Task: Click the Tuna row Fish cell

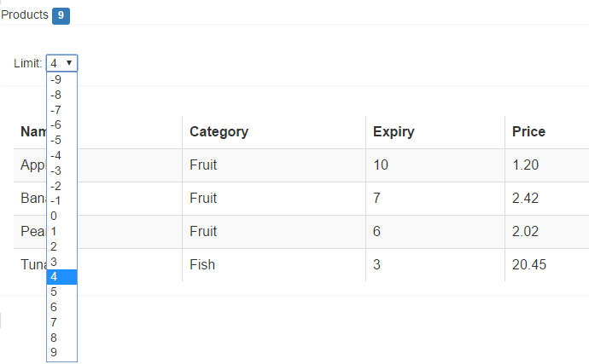Action: point(202,264)
